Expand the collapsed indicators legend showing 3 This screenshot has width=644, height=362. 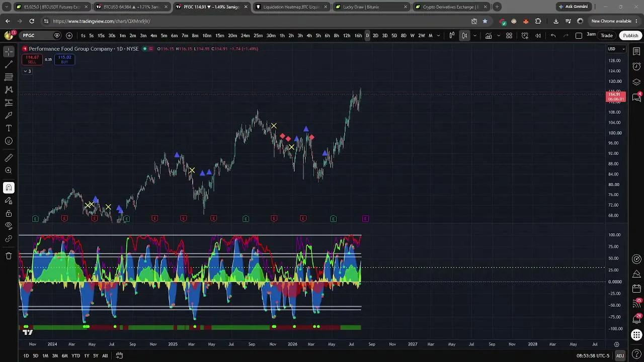point(27,71)
